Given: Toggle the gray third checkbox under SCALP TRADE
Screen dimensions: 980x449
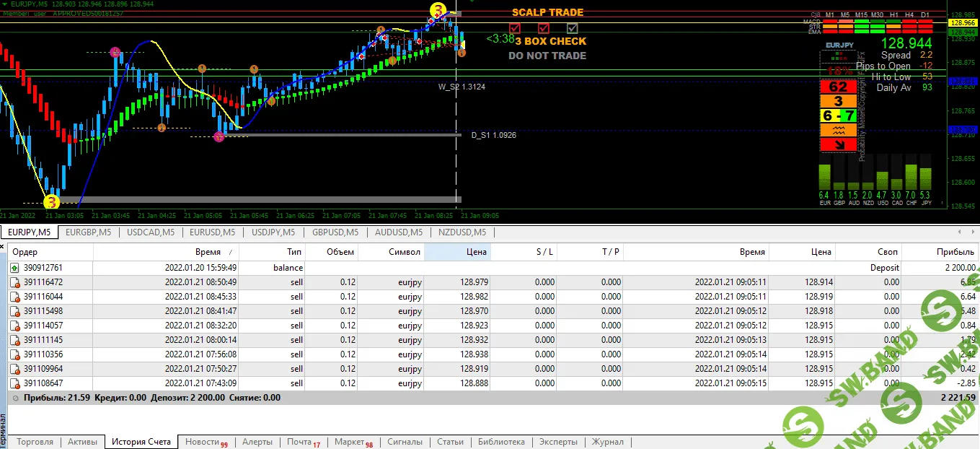Looking at the screenshot, I should point(573,28).
